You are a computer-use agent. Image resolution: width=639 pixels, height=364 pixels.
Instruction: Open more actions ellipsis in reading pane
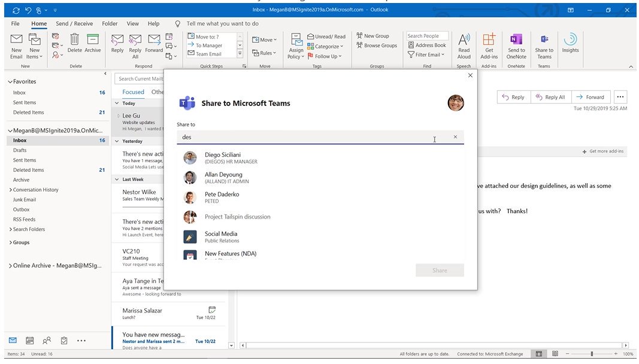tap(620, 97)
